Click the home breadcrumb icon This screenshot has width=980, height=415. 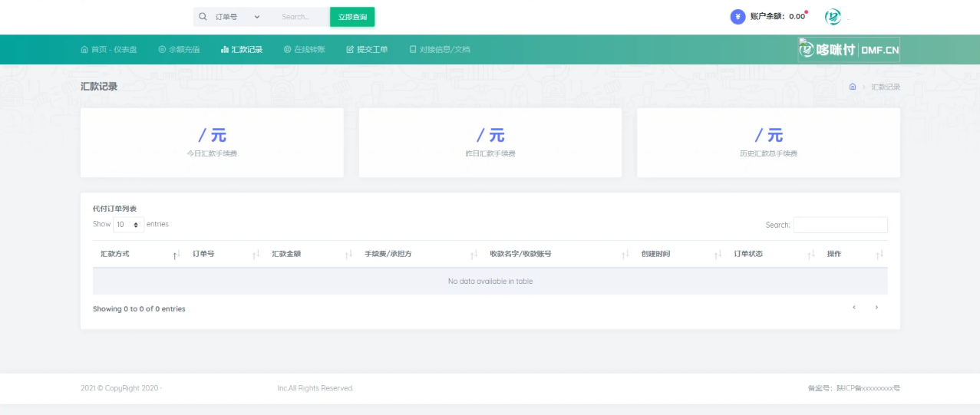(853, 87)
